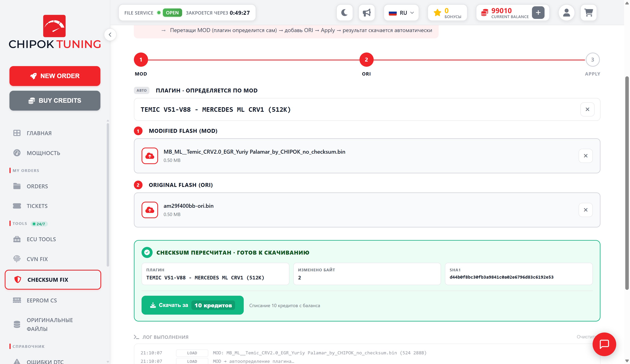Click the 0:49:27 closing countdown timer
This screenshot has height=364, width=630.
click(x=240, y=13)
